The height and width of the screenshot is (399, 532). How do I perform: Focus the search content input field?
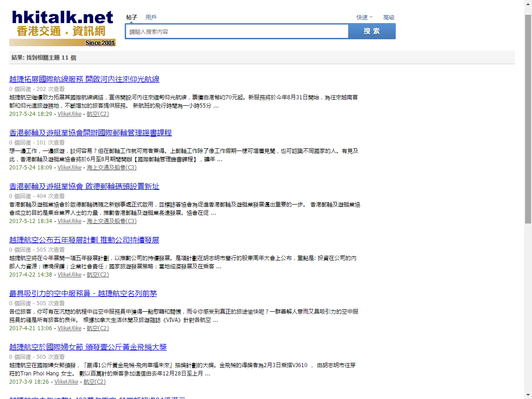pos(237,31)
